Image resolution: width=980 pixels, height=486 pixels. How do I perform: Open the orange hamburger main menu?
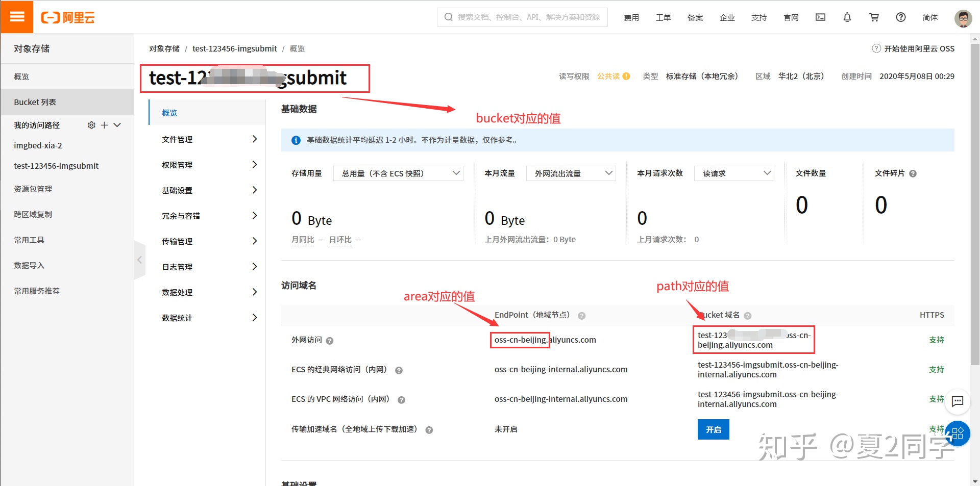coord(17,17)
